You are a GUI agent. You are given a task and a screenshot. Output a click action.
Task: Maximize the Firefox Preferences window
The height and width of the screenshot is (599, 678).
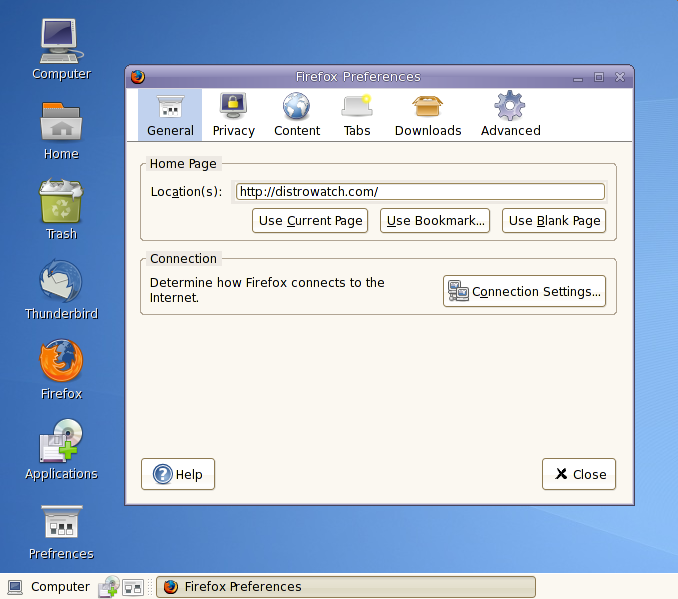click(x=598, y=77)
